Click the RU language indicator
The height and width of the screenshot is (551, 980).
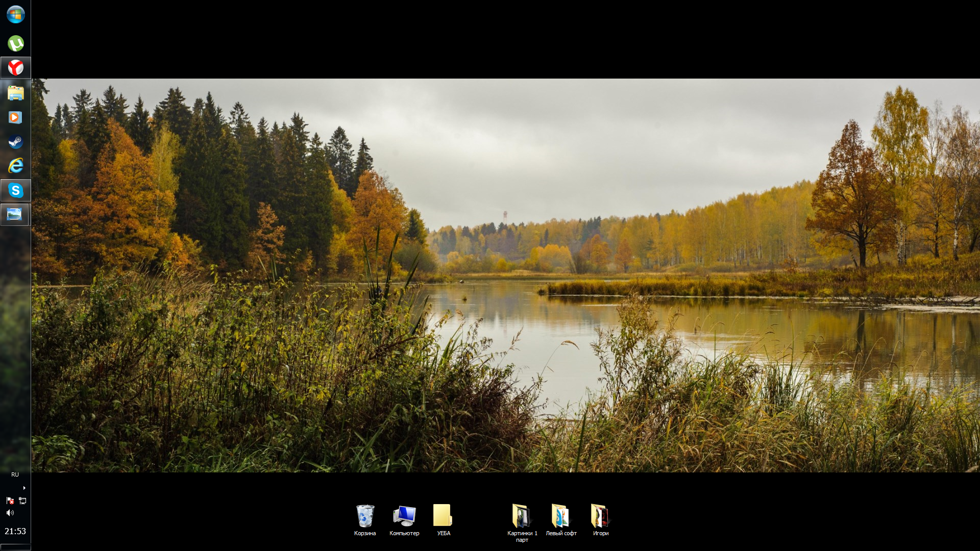click(x=15, y=474)
